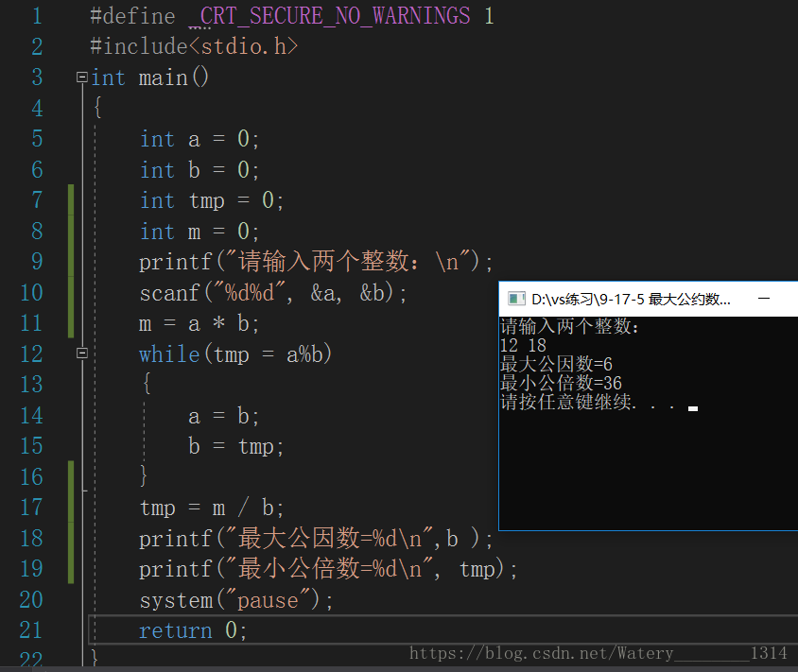Minimize the console window

click(764, 299)
